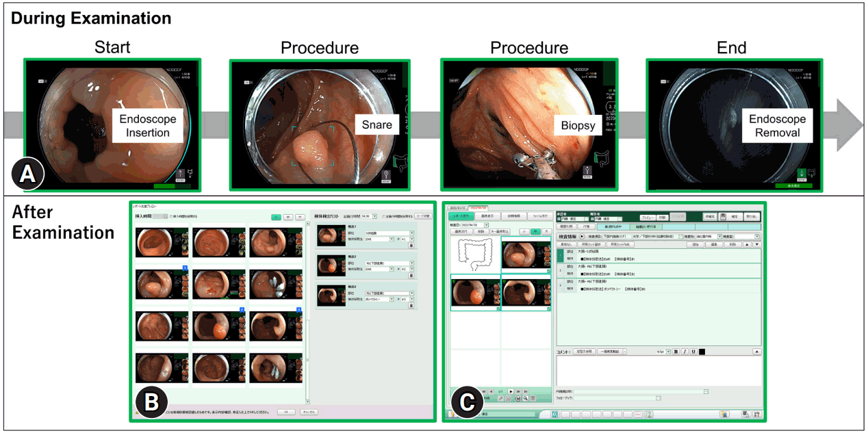The image size is (868, 433).
Task: Delete the first specimen entry via trash icon
Action: coord(411,246)
